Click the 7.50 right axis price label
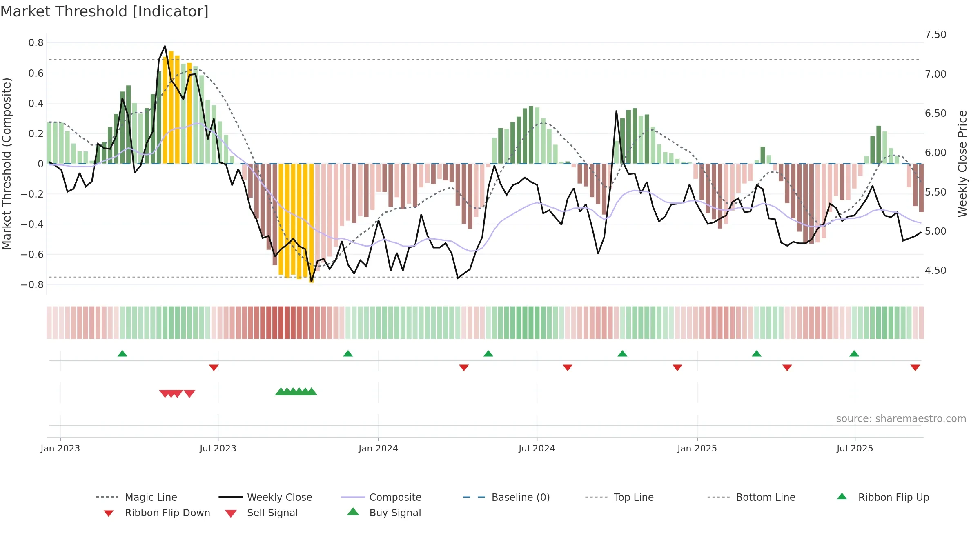The image size is (980, 551). pyautogui.click(x=935, y=35)
